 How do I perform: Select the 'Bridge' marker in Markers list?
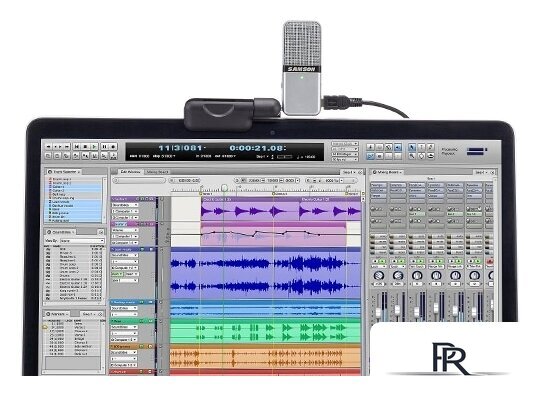[x=78, y=339]
